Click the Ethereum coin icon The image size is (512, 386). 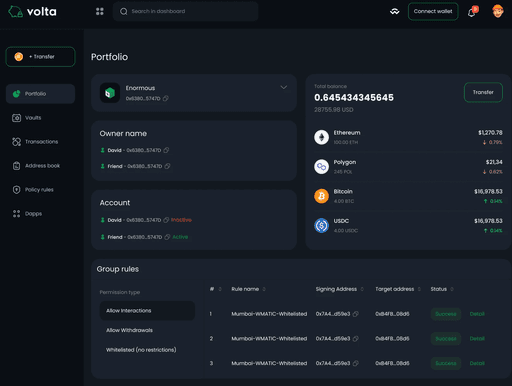(x=321, y=137)
